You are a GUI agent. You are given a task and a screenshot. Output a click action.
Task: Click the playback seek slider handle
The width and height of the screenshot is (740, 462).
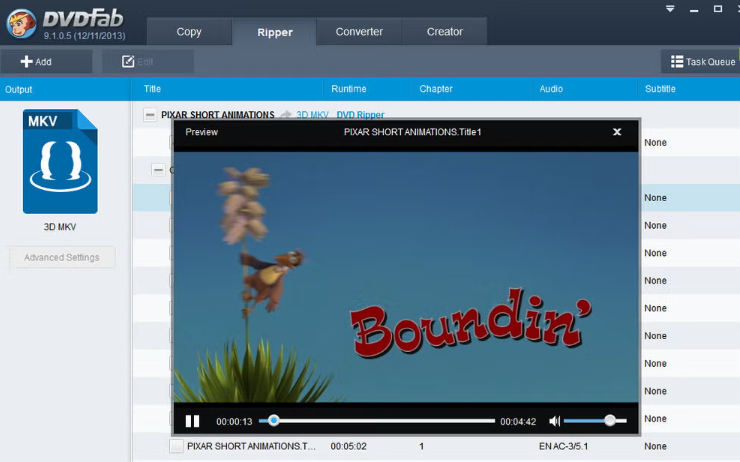click(273, 420)
